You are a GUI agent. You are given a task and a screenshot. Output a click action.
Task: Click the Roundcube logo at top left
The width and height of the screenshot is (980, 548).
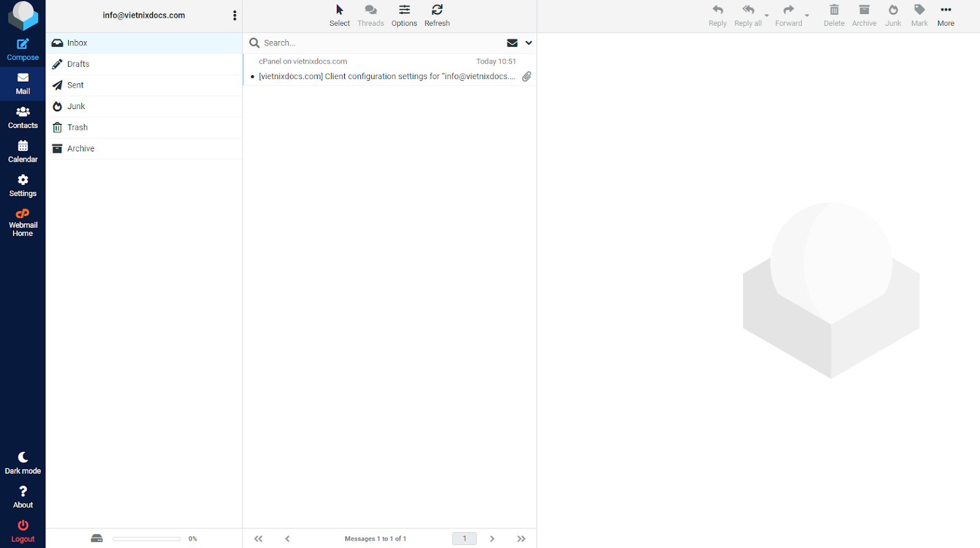[23, 16]
